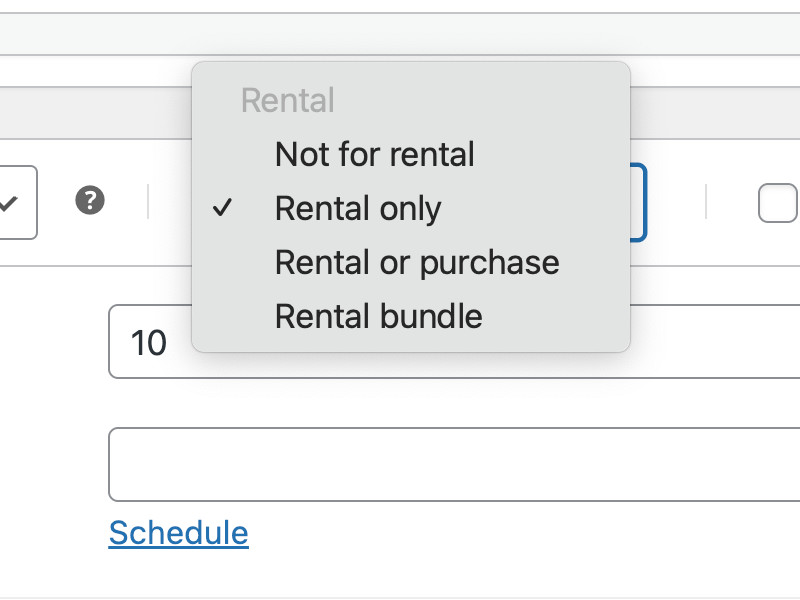Click the empty field above Schedule
The image size is (800, 600).
point(450,464)
